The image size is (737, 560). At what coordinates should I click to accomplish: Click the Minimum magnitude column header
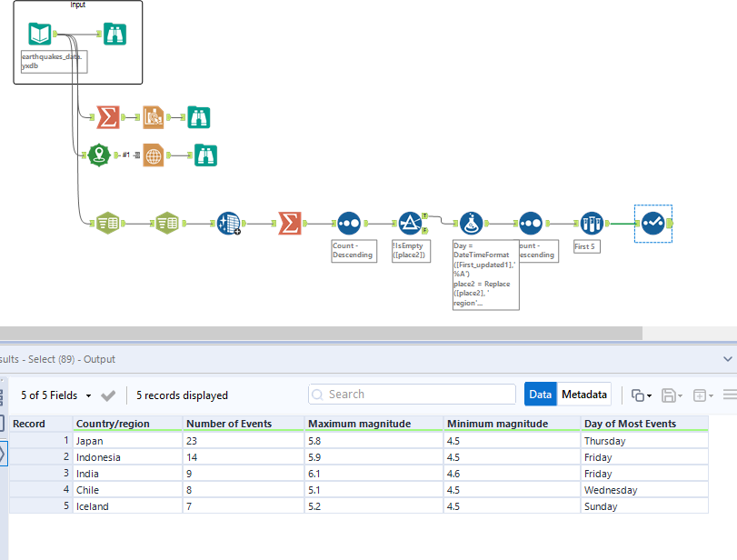click(512, 424)
